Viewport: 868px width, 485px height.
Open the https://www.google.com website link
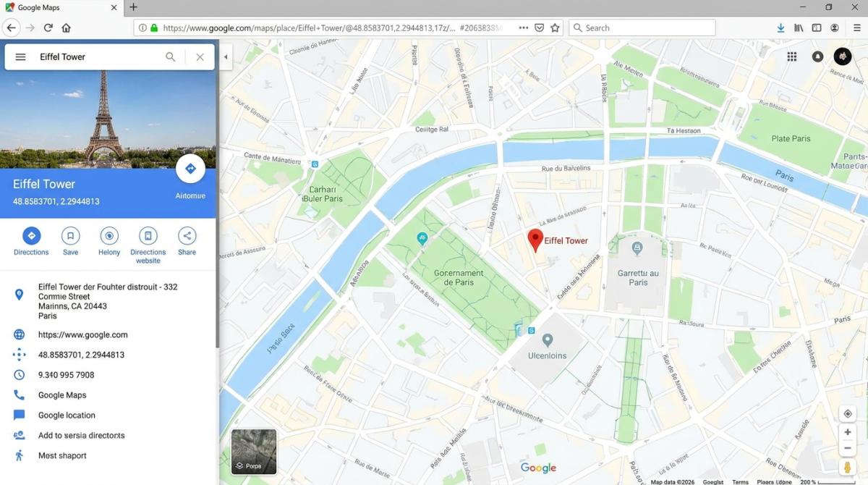click(x=82, y=334)
